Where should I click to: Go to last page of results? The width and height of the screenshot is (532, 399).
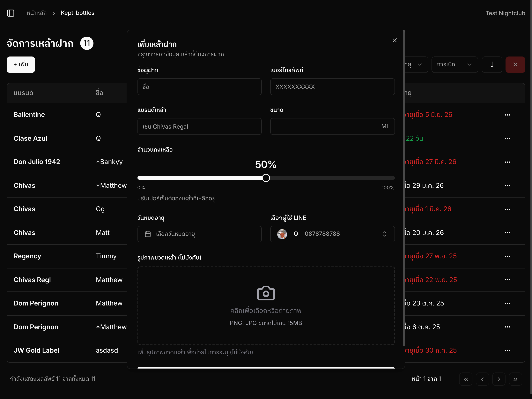click(x=515, y=379)
